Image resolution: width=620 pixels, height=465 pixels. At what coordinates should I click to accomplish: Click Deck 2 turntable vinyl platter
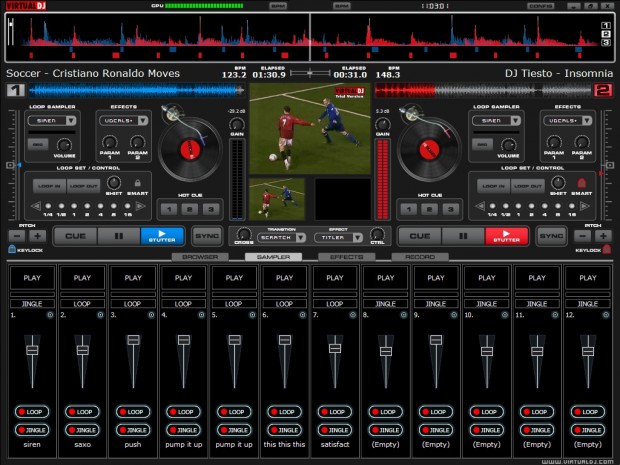point(429,149)
